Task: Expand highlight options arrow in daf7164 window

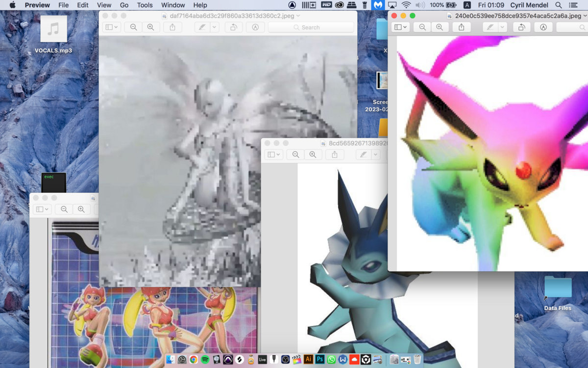Action: (214, 27)
